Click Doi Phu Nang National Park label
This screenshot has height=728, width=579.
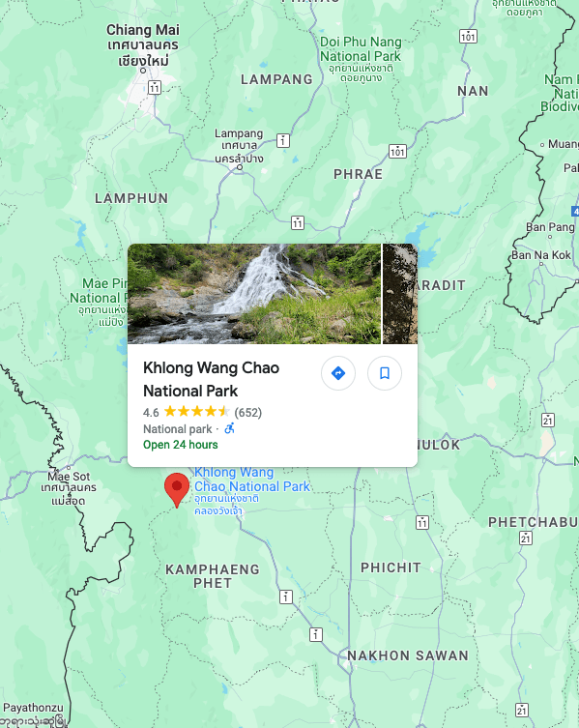coord(361,49)
